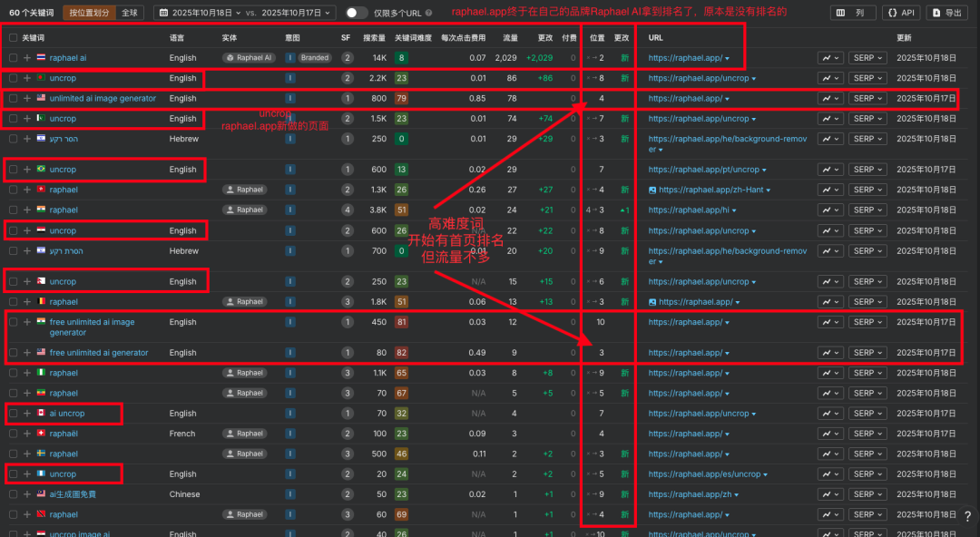Check the box for "ai uncrop" keyword
This screenshot has width=980, height=537.
click(13, 414)
